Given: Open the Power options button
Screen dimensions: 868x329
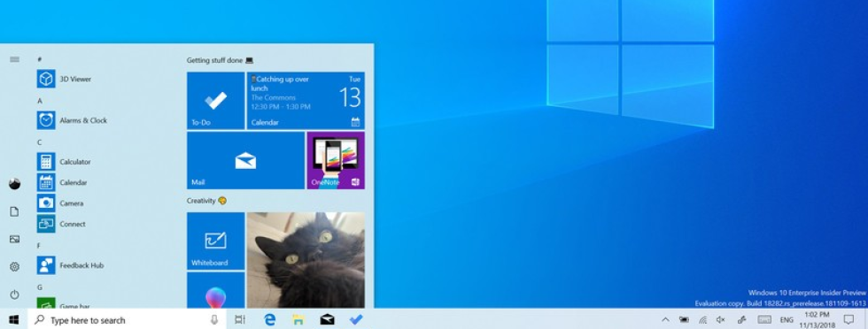Looking at the screenshot, I should [14, 295].
